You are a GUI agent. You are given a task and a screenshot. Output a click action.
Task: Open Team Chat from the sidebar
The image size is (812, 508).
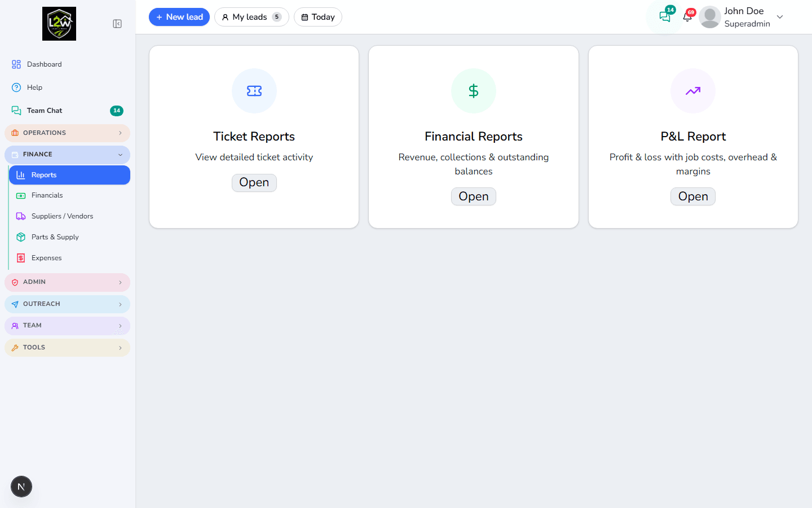[68, 111]
